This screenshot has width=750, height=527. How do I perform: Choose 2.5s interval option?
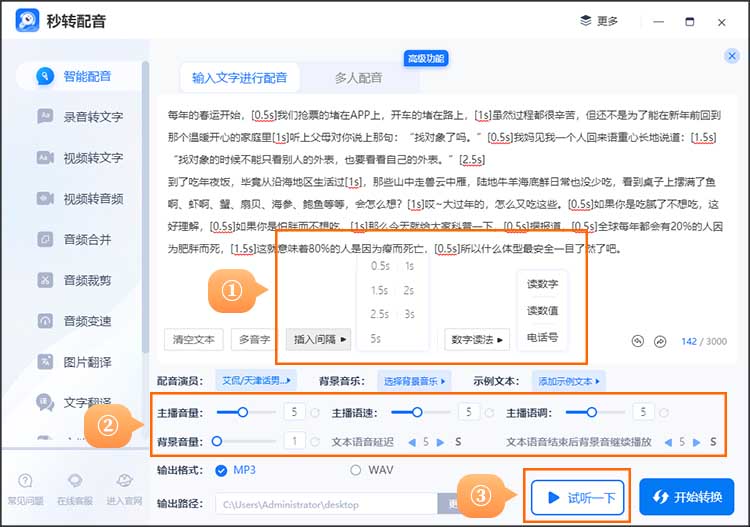tap(379, 314)
